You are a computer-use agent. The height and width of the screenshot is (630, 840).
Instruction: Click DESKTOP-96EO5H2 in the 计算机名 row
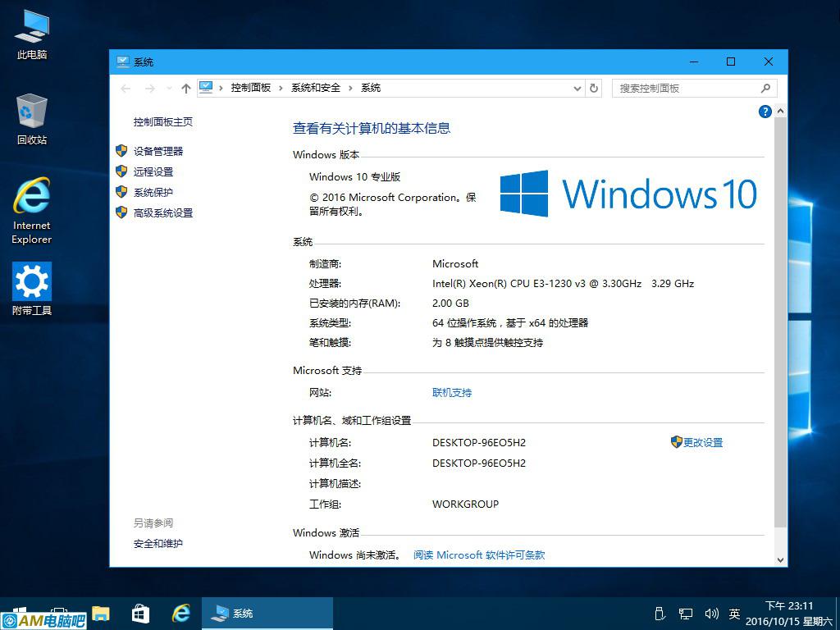479,442
